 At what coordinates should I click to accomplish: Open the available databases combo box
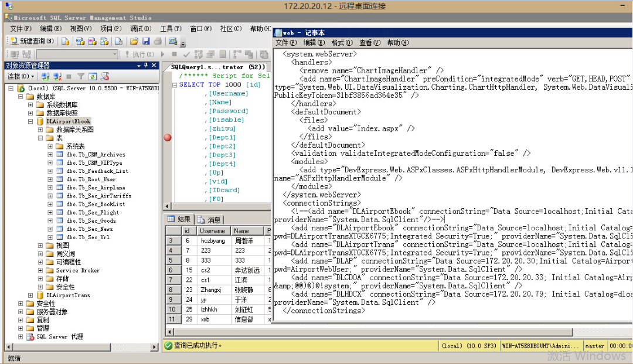[77, 54]
